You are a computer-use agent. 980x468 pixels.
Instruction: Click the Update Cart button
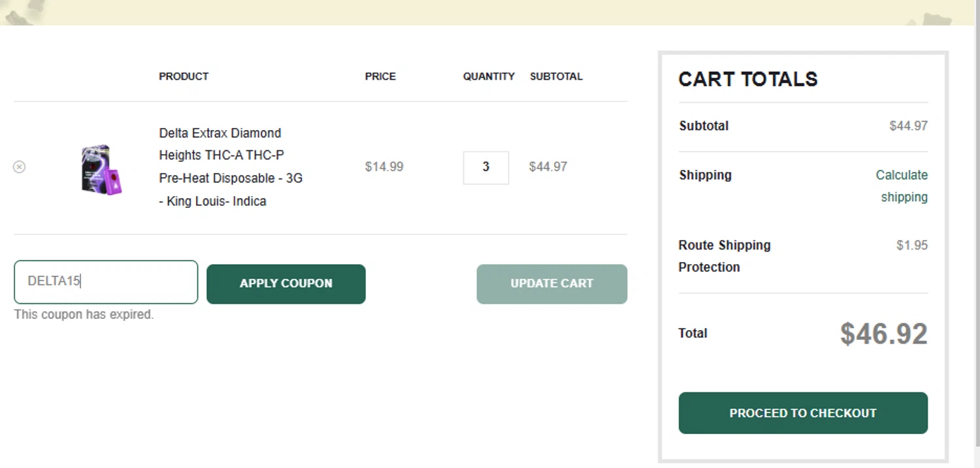(x=552, y=284)
